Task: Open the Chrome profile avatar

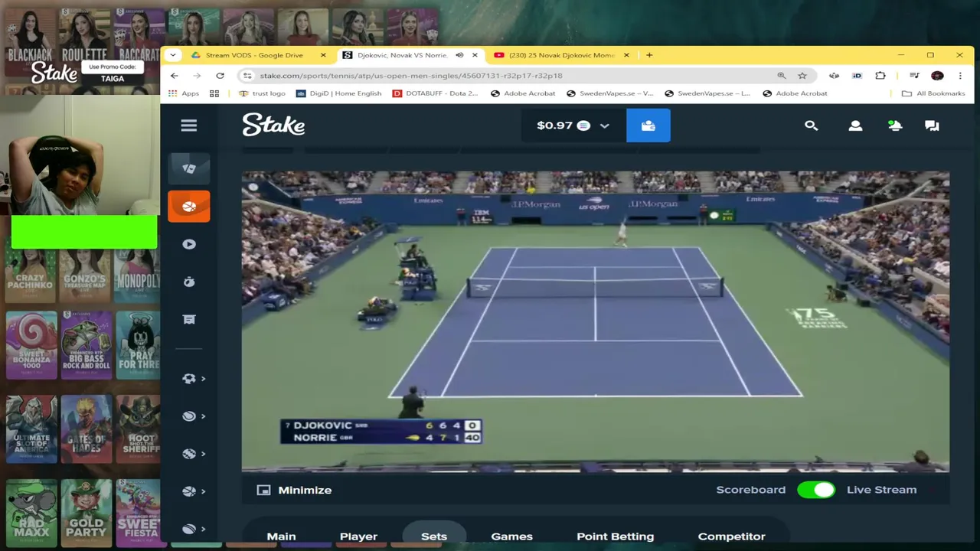Action: pyautogui.click(x=937, y=76)
